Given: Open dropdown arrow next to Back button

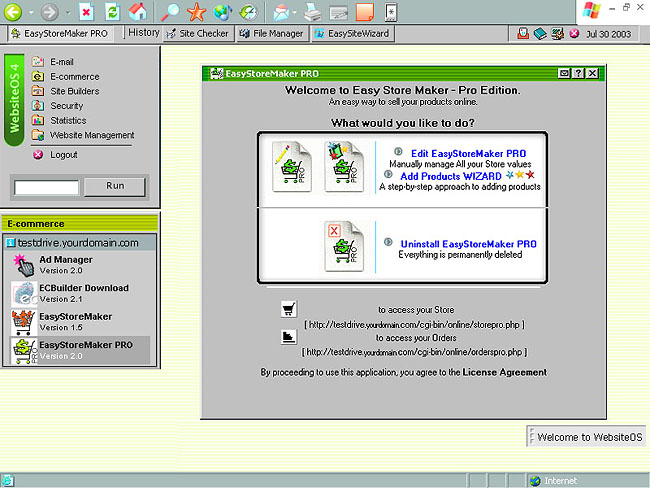Looking at the screenshot, I should coord(31,12).
